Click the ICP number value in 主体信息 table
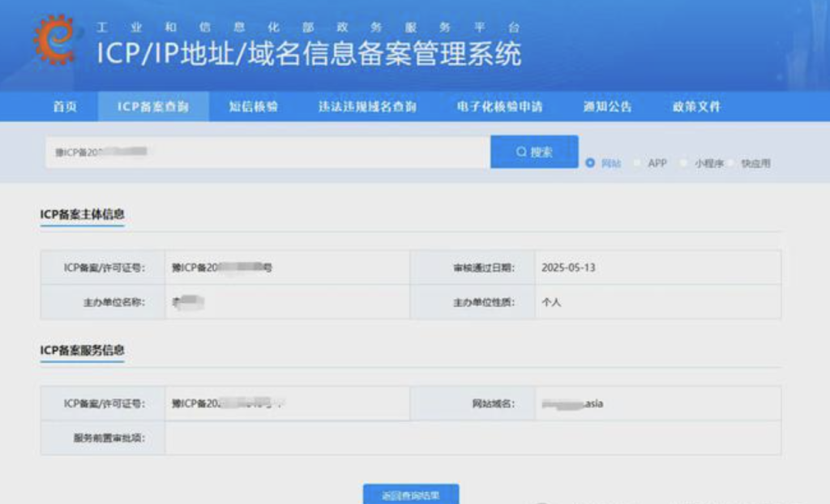The width and height of the screenshot is (830, 504). (x=222, y=268)
